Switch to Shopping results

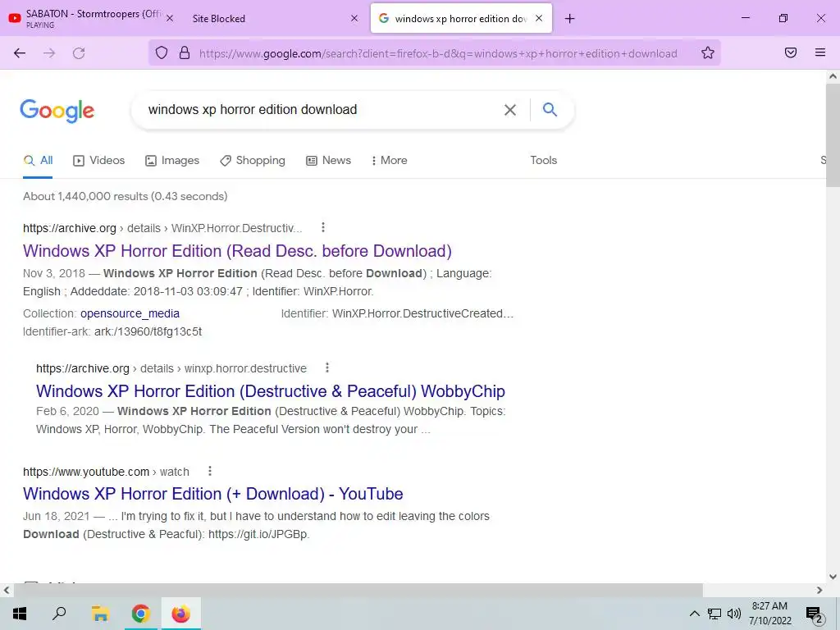tap(253, 160)
